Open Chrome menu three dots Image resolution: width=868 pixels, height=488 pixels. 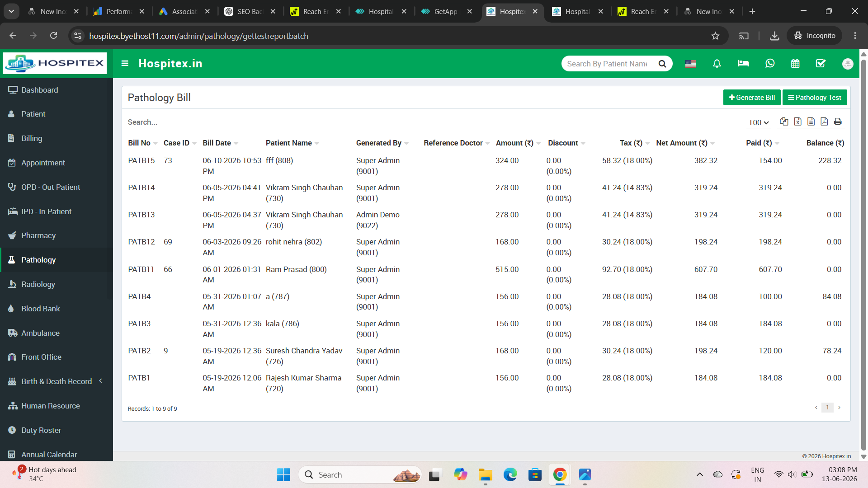coord(855,36)
